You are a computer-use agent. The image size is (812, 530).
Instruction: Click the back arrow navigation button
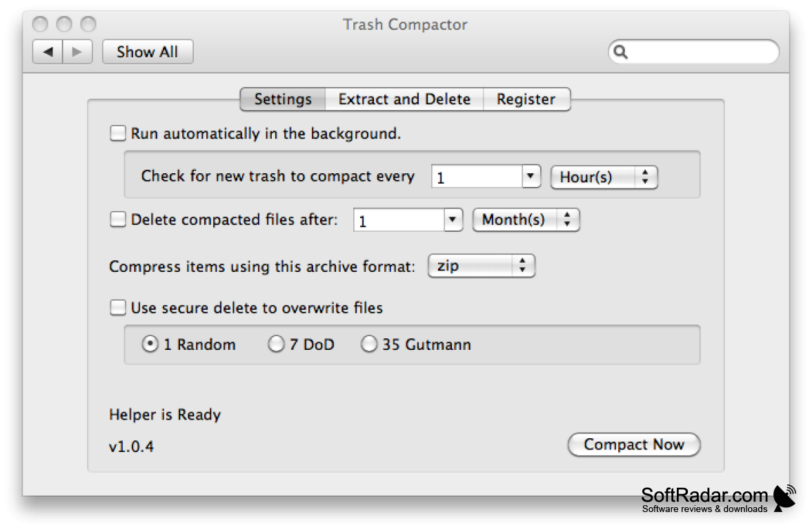pyautogui.click(x=48, y=52)
